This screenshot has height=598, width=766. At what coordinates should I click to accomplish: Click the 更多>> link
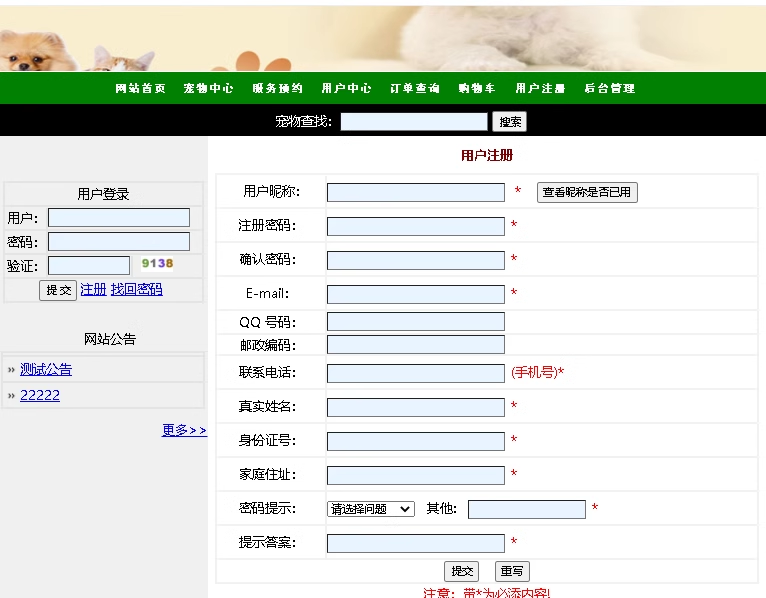pyautogui.click(x=184, y=430)
